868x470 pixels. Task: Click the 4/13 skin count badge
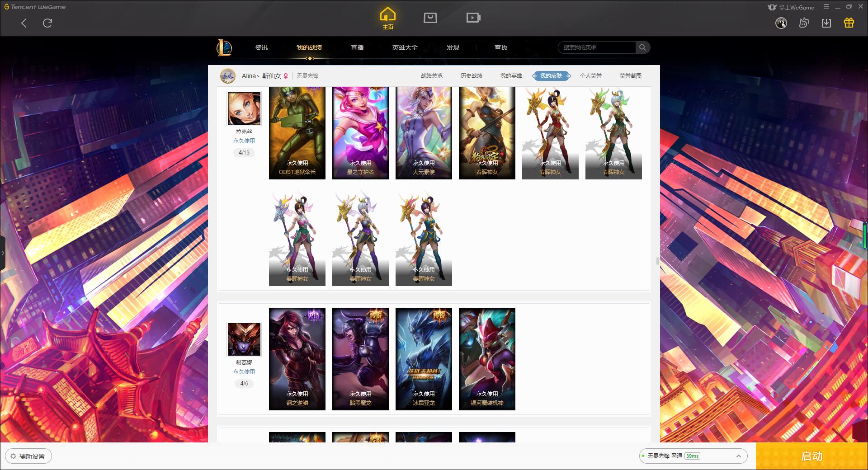[x=244, y=153]
